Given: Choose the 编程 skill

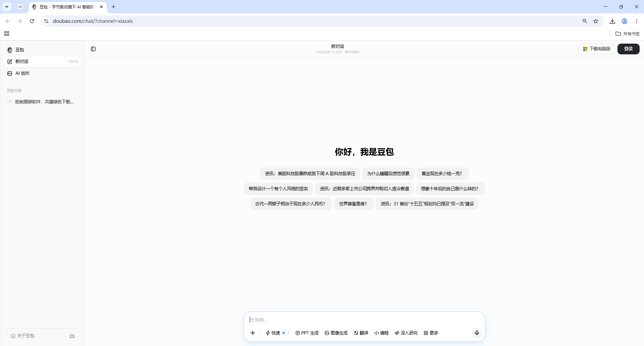Looking at the screenshot, I should point(382,333).
